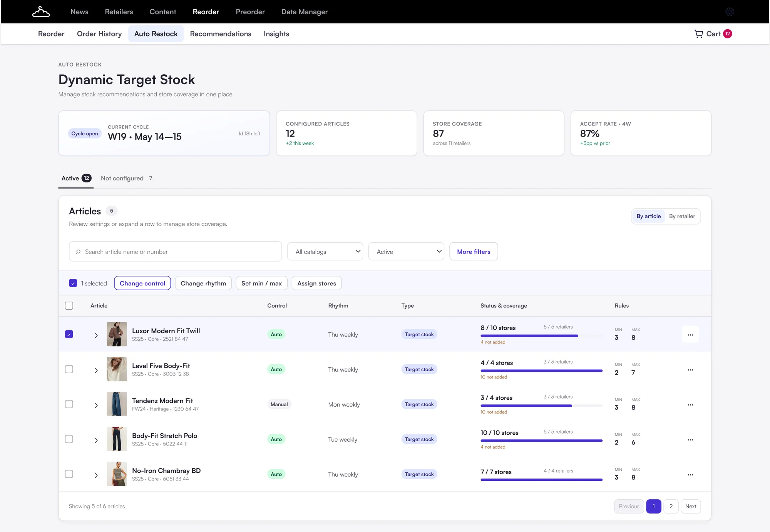Select the Body-Fit Stretch Polo checkbox

point(69,439)
